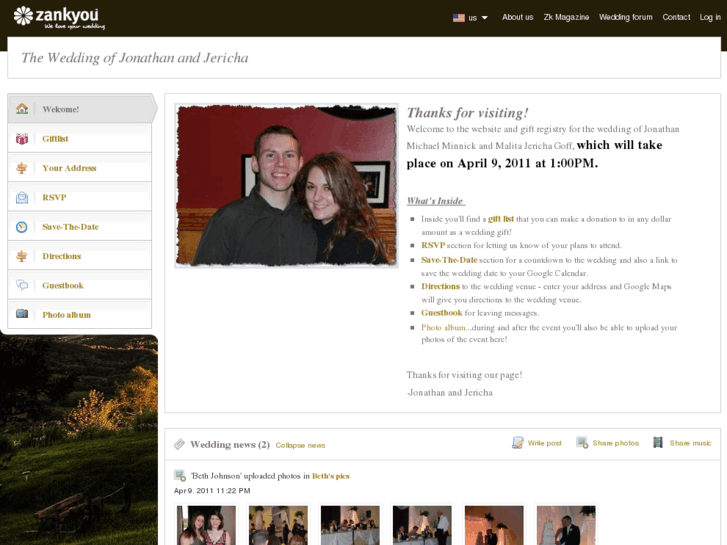This screenshot has height=545, width=727.
Task: Open the third photo thumbnail
Action: [350, 525]
